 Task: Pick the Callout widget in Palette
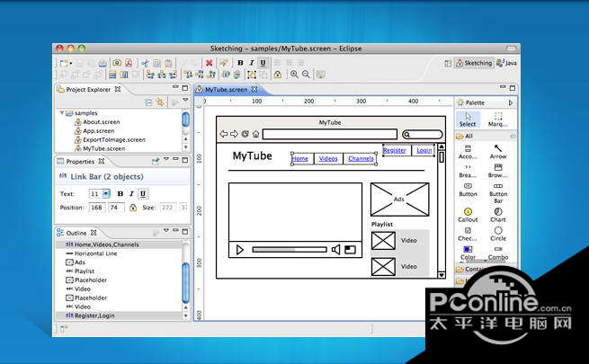click(468, 214)
